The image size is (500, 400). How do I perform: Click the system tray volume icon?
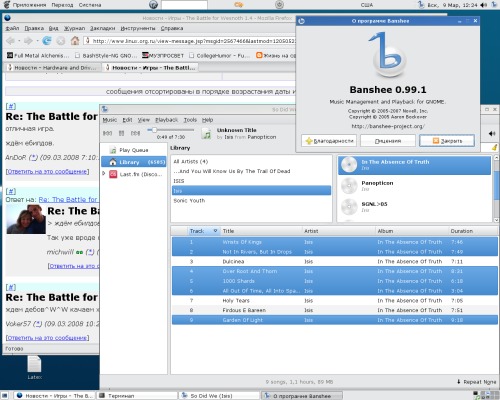click(x=484, y=5)
